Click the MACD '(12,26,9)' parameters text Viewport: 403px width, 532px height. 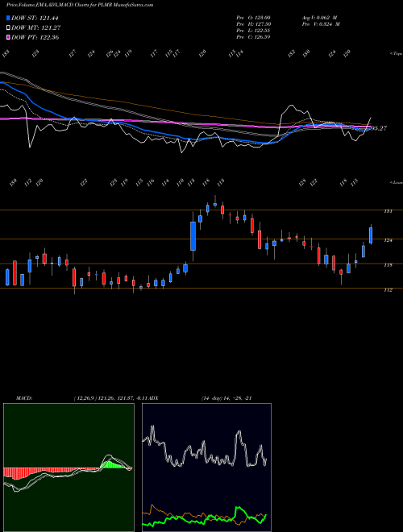(x=85, y=398)
